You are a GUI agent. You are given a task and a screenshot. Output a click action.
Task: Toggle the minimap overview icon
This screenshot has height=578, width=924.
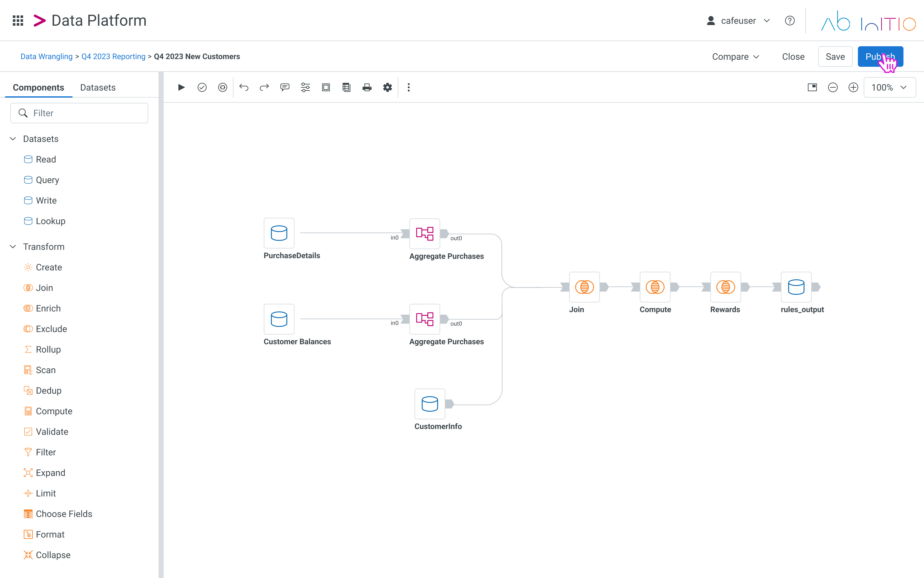pos(812,88)
